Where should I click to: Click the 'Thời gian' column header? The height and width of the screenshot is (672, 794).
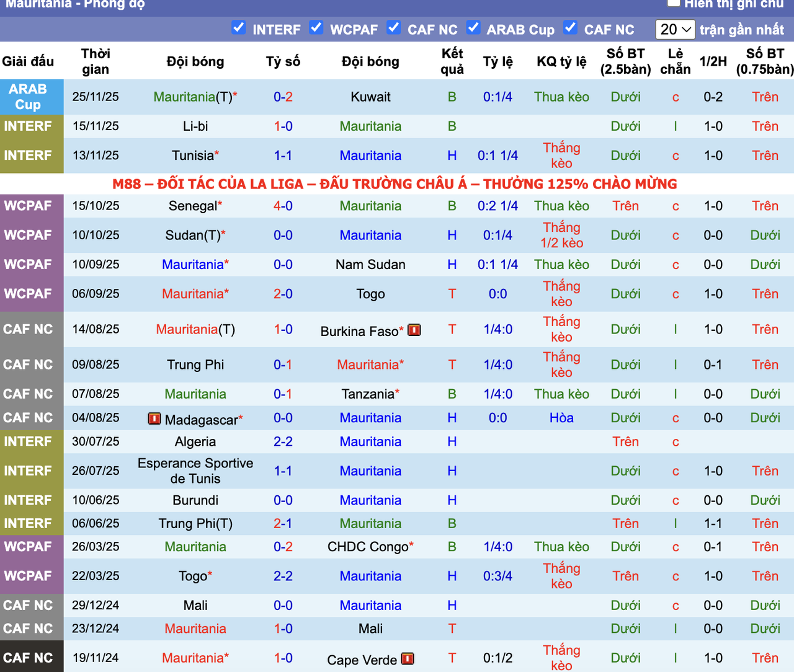point(96,61)
